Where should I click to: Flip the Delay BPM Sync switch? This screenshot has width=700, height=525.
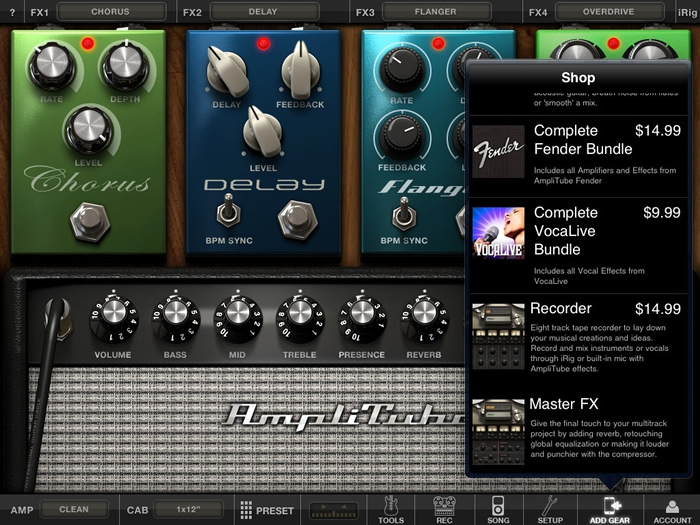tap(229, 212)
